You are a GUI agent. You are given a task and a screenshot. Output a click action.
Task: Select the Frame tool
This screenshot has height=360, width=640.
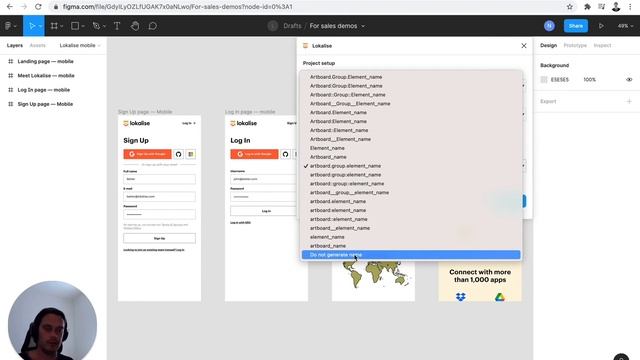pos(54,26)
